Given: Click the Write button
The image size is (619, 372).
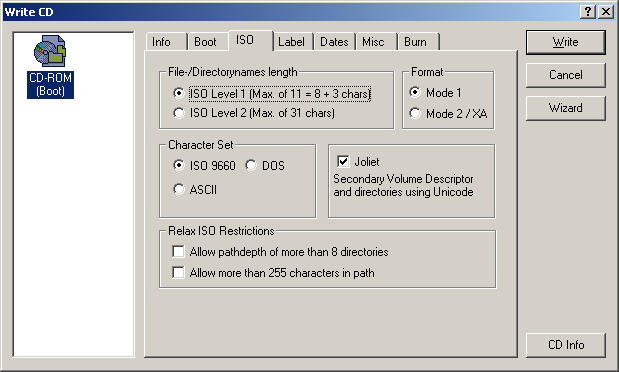Looking at the screenshot, I should 565,42.
